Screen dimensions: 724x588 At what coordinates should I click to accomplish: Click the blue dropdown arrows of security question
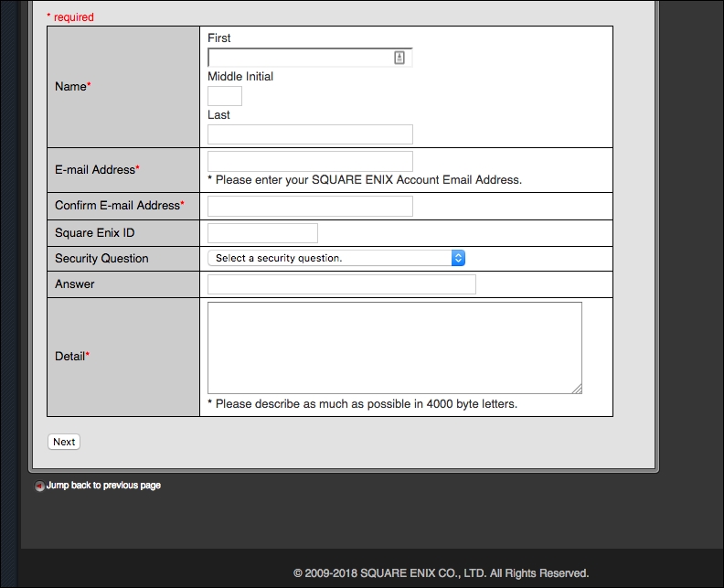click(x=458, y=258)
